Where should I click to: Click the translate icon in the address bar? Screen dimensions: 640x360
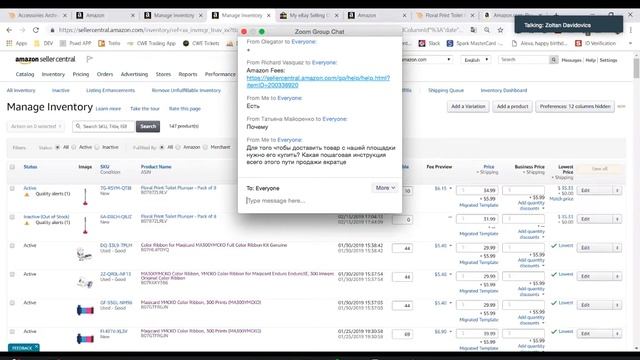coord(473,30)
